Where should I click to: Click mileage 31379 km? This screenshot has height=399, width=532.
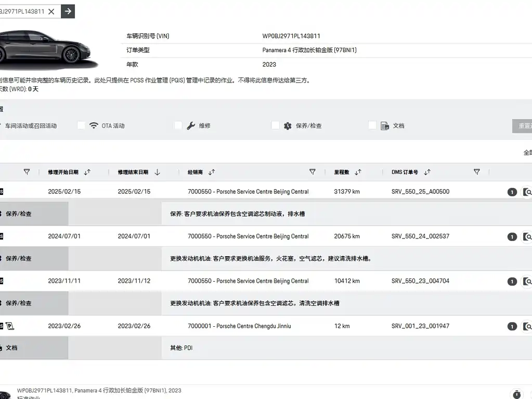[347, 192]
